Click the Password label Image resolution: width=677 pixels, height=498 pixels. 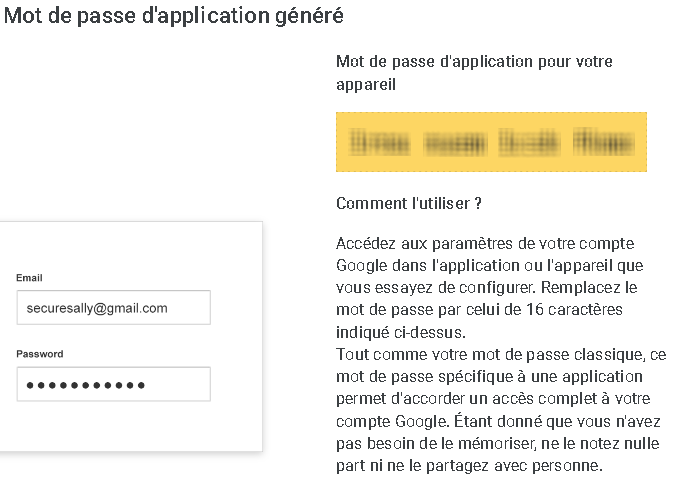(40, 354)
